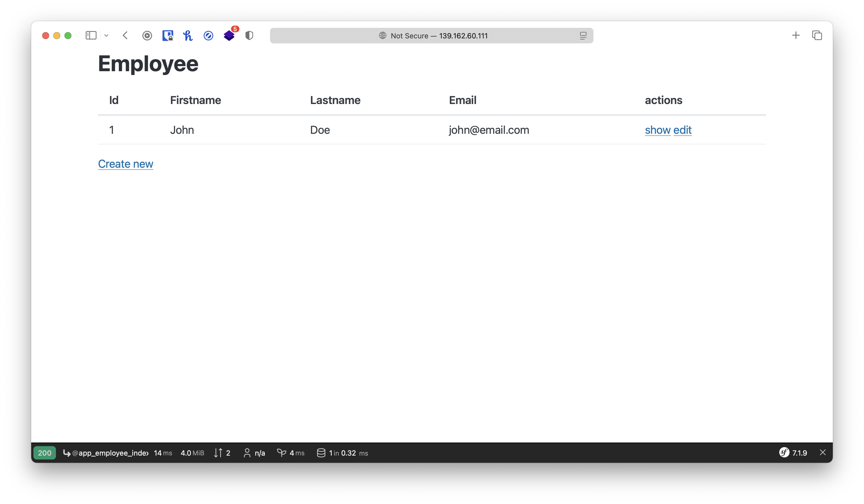Click the HTTP 200 status indicator
This screenshot has width=864, height=504.
45,452
